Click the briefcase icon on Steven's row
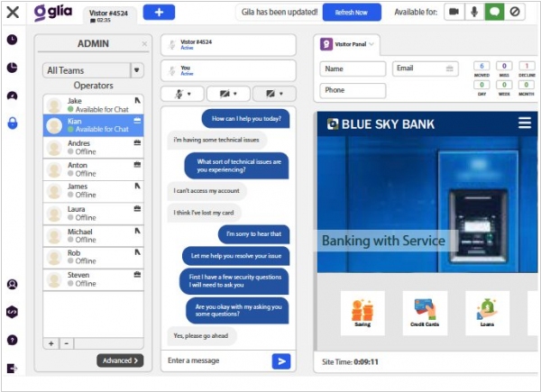Viewport: 541px width, 392px height. tap(137, 275)
